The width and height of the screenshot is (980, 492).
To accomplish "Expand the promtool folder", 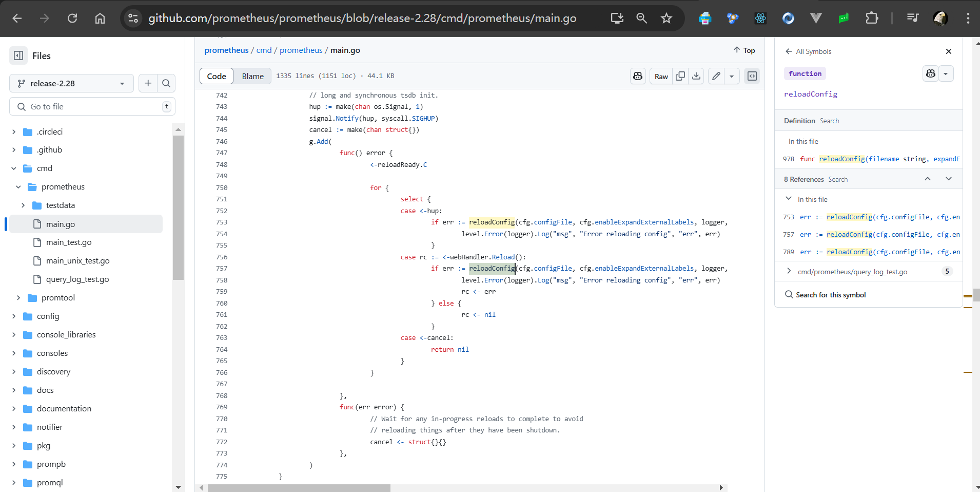I will pyautogui.click(x=18, y=298).
